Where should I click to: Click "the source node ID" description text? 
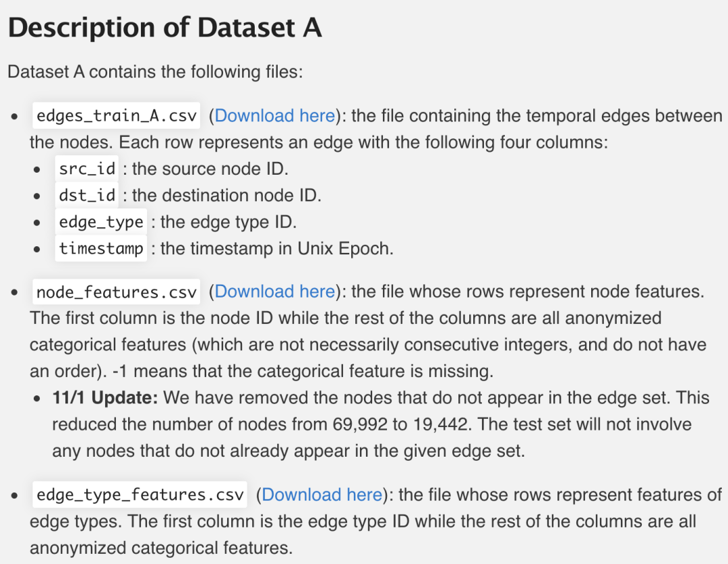click(211, 169)
